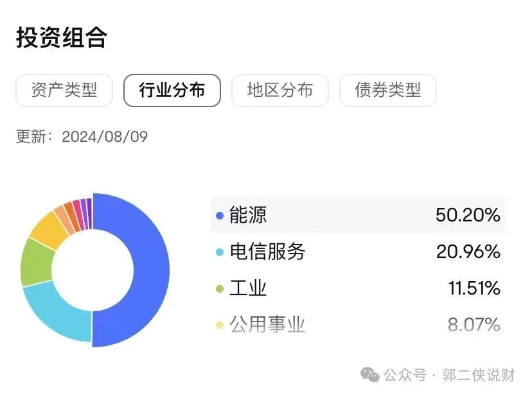Screen dimensions: 532x396
Task: Select the 电信服务 legend entry
Action: [x=359, y=252]
